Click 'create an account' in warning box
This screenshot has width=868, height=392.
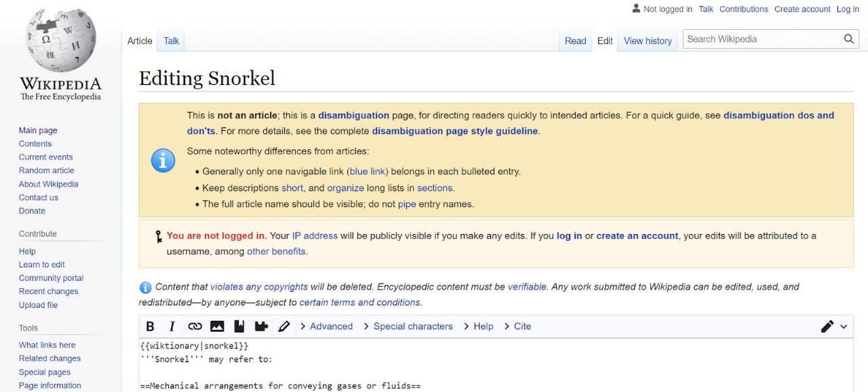tap(637, 236)
